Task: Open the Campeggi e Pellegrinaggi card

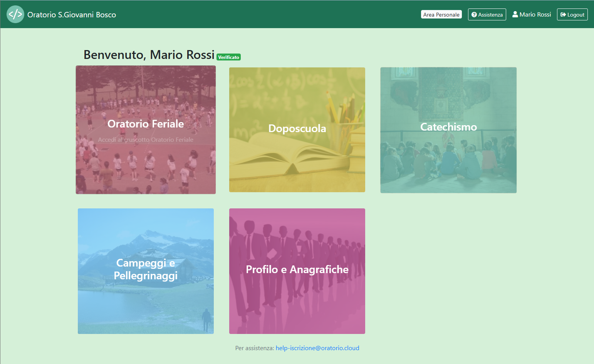Action: pos(146,271)
